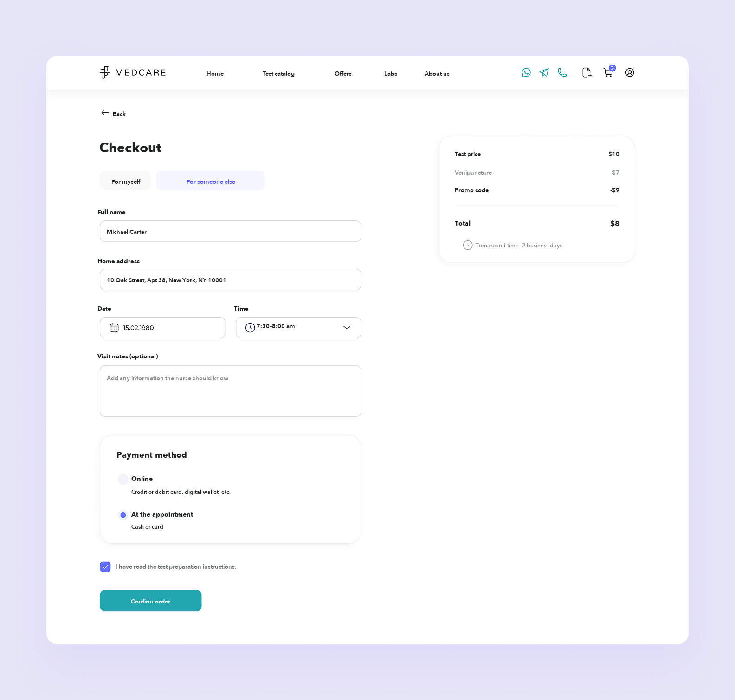Click the Confirm order button
Viewport: 735px width, 700px height.
pos(151,601)
